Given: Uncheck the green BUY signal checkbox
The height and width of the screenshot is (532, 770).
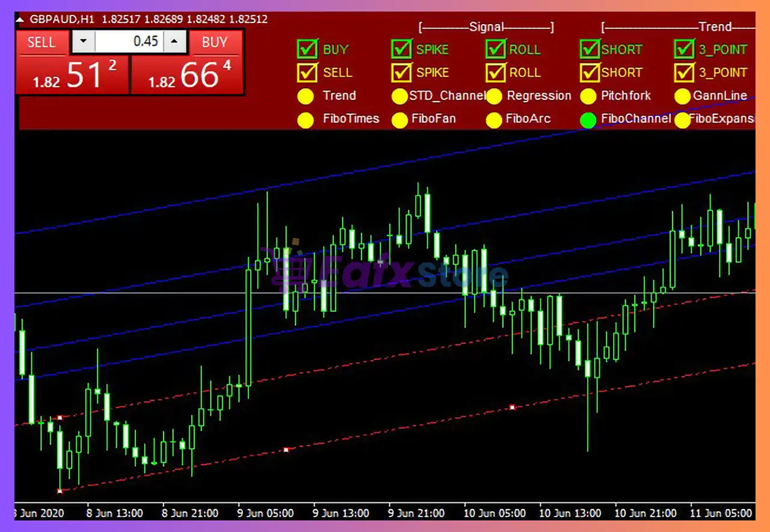Looking at the screenshot, I should pos(307,49).
